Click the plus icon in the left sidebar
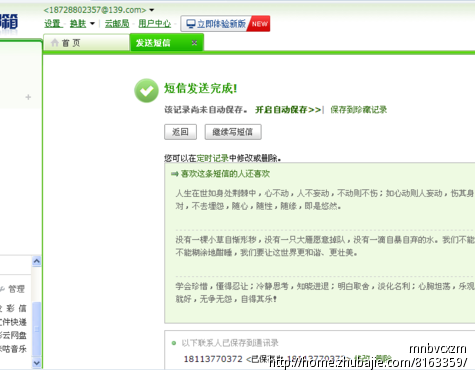Image resolution: width=475 pixels, height=370 pixels. (28, 97)
